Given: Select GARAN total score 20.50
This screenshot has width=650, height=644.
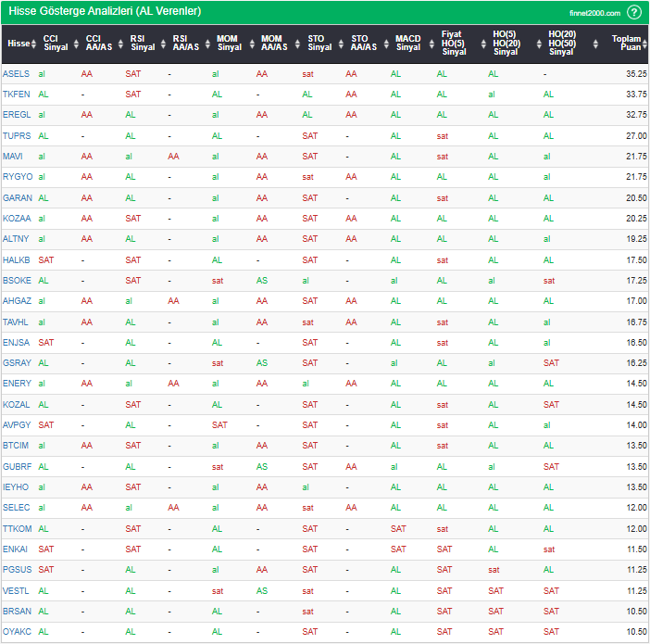Looking at the screenshot, I should pyautogui.click(x=636, y=198).
